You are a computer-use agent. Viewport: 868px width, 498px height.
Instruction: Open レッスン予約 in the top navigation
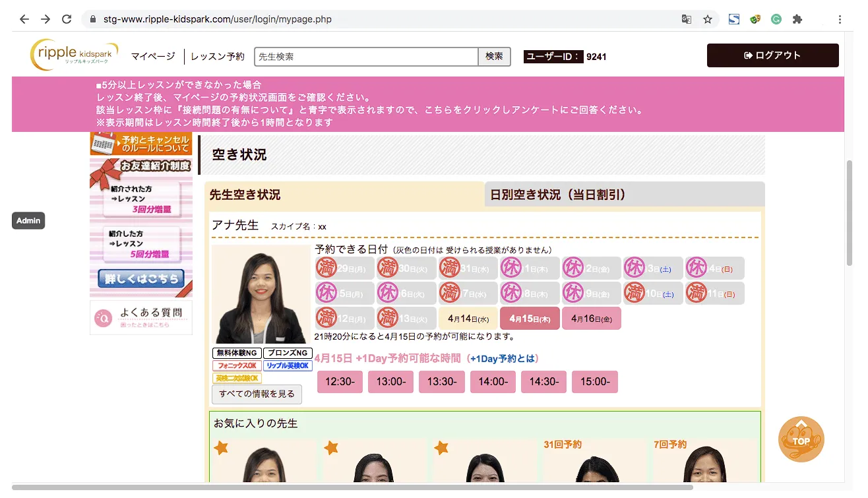coord(218,57)
